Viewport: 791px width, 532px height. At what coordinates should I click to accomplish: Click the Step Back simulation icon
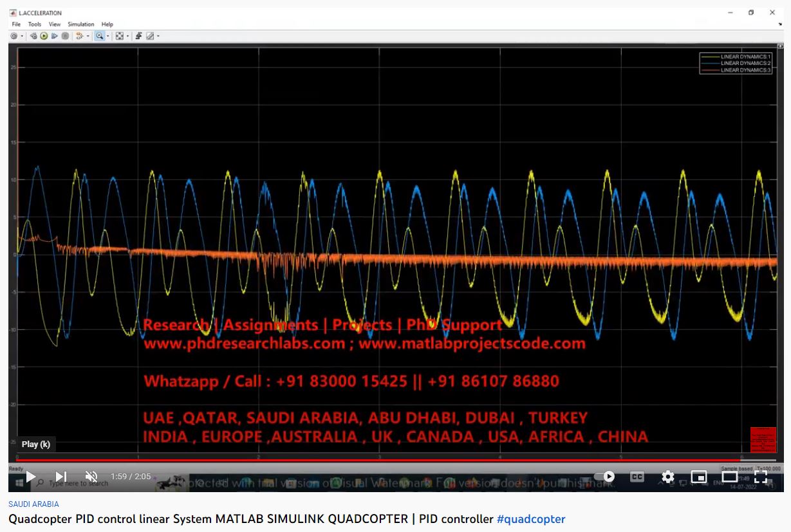click(33, 36)
